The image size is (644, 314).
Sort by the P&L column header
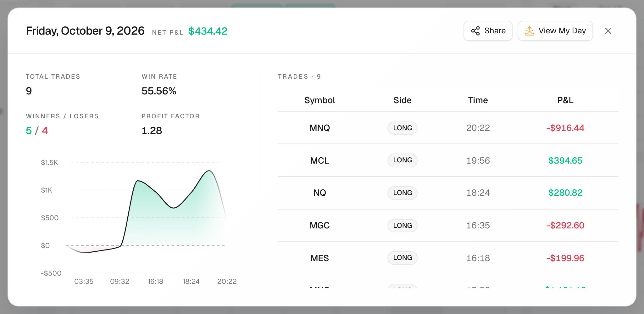click(565, 100)
